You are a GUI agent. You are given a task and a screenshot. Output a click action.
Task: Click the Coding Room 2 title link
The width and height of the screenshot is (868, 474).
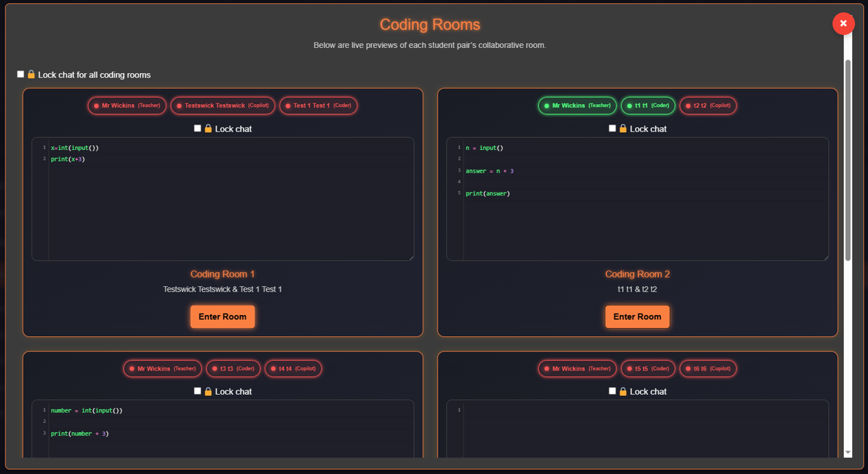[637, 274]
